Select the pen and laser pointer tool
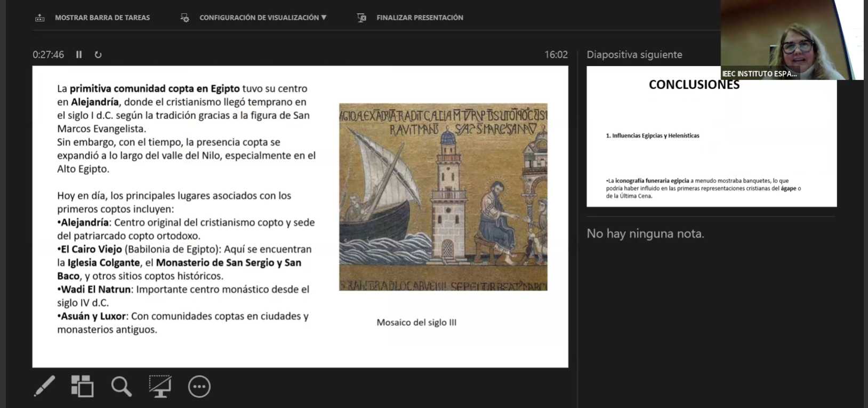 coord(44,386)
